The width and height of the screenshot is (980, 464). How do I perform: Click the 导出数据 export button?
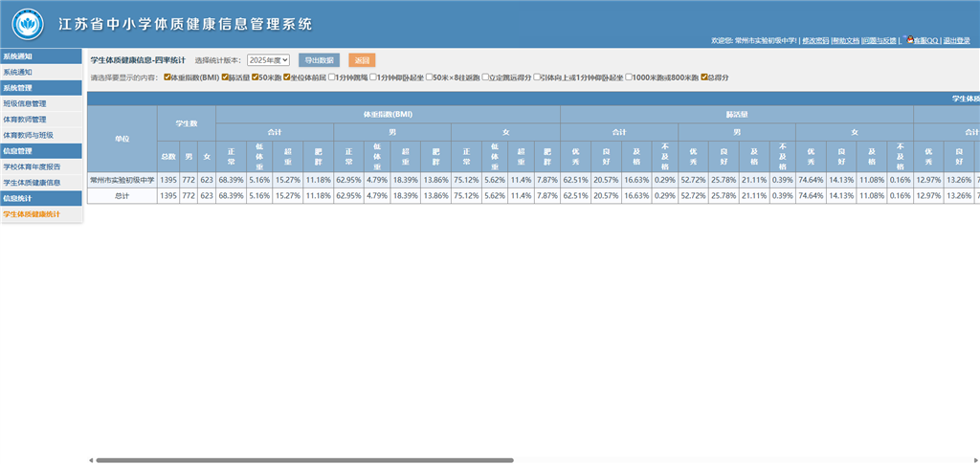(x=319, y=60)
